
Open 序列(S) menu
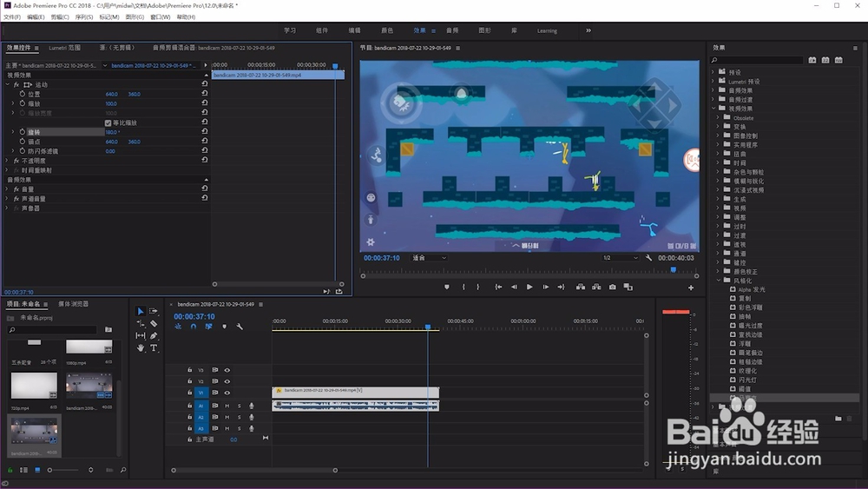[84, 17]
